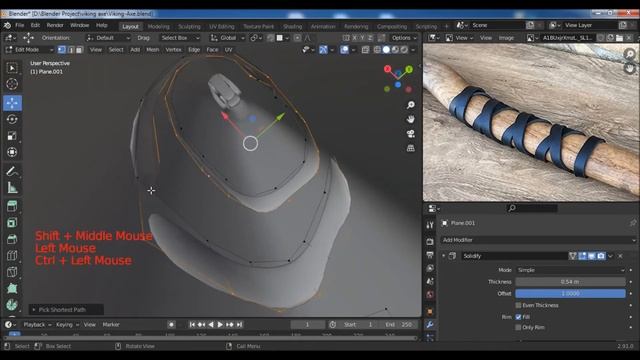Click the viewport pan hand icon
This screenshot has width=640, height=360.
pyautogui.click(x=411, y=119)
